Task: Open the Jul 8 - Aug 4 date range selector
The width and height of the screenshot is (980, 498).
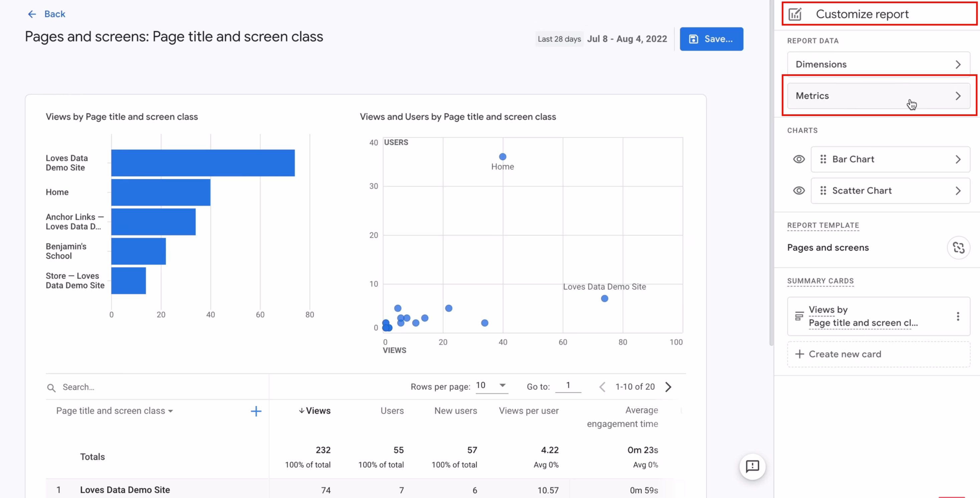Action: click(x=627, y=38)
